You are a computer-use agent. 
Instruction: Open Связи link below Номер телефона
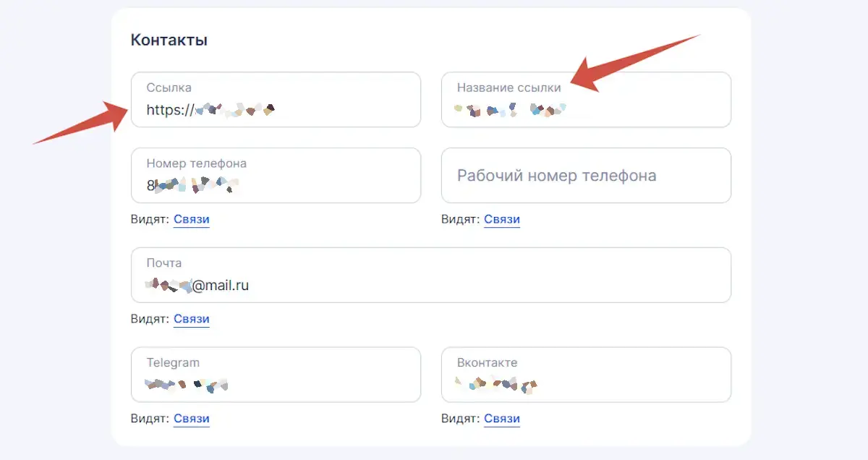[x=191, y=219]
